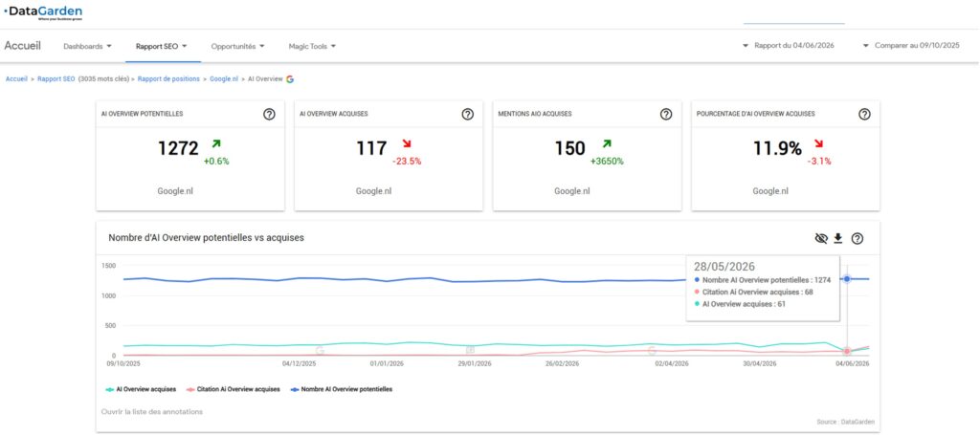Click the 30/04/2026 axis date label
The height and width of the screenshot is (435, 980).
click(759, 363)
